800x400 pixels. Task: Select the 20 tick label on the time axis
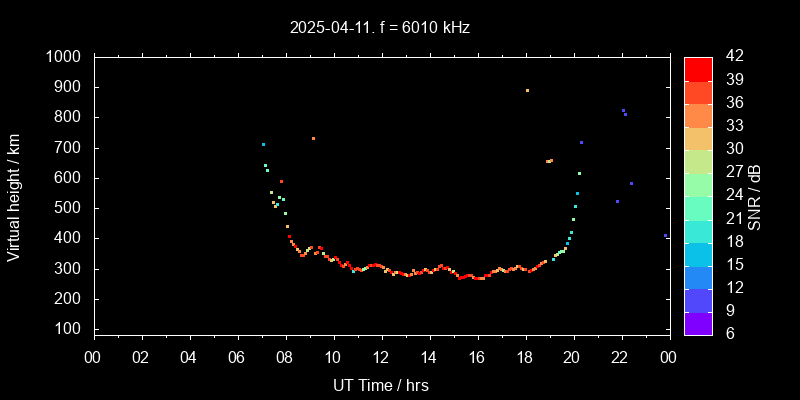pyautogui.click(x=573, y=358)
